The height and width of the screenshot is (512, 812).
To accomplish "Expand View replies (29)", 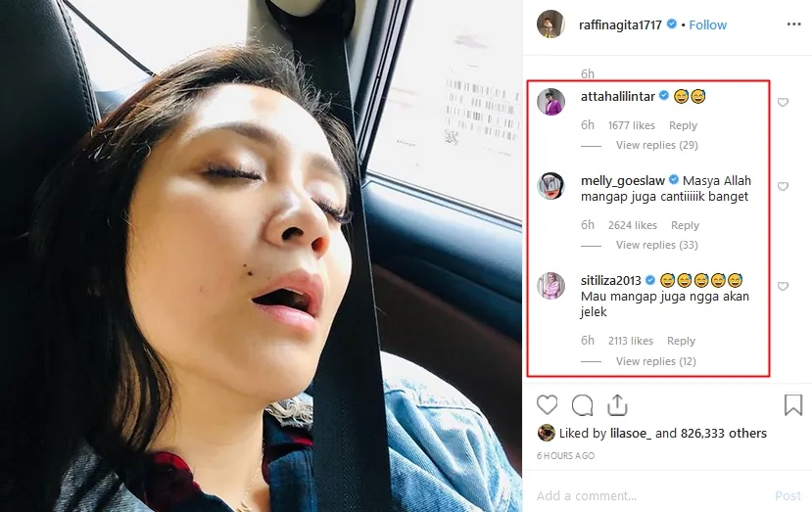I will tap(656, 145).
